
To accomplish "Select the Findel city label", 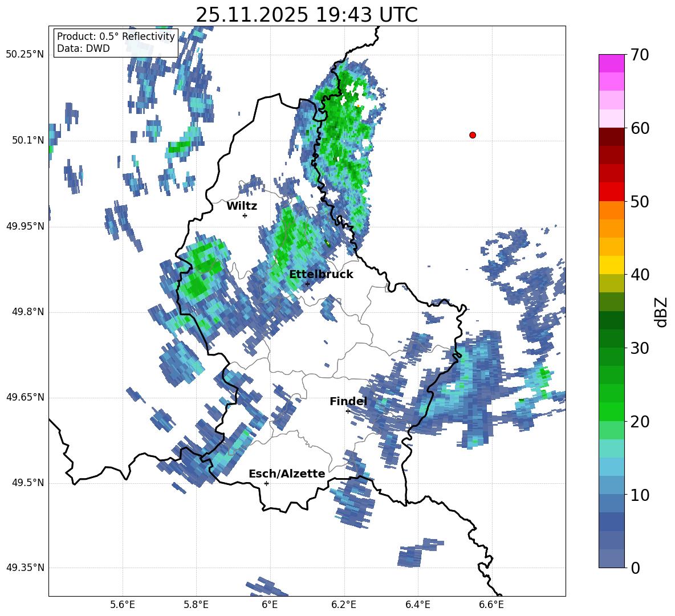I will coord(348,401).
